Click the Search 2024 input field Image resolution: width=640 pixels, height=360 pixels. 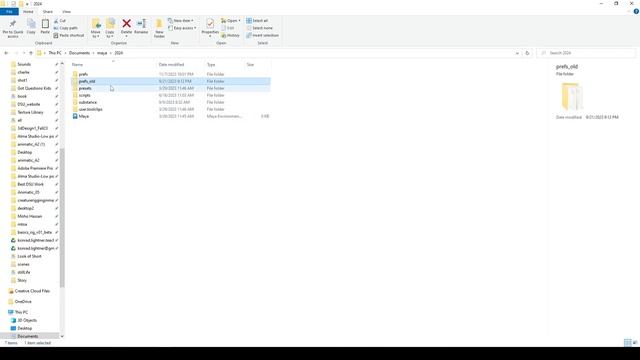pyautogui.click(x=586, y=53)
